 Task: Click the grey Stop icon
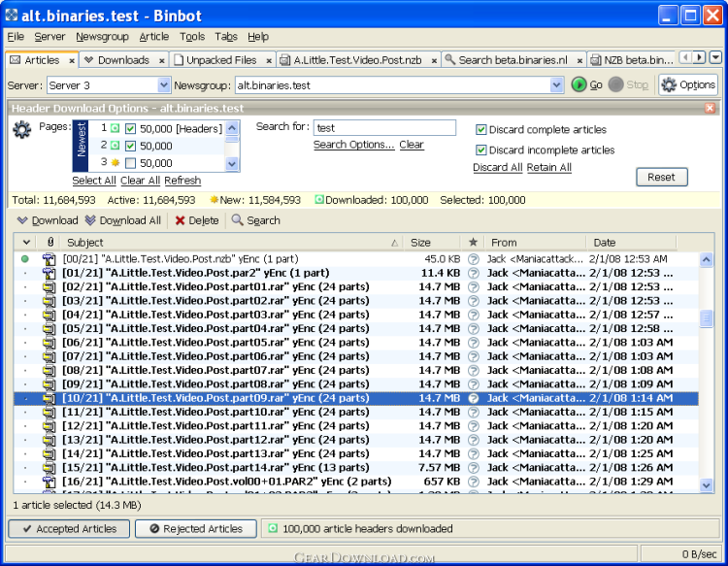[x=615, y=85]
